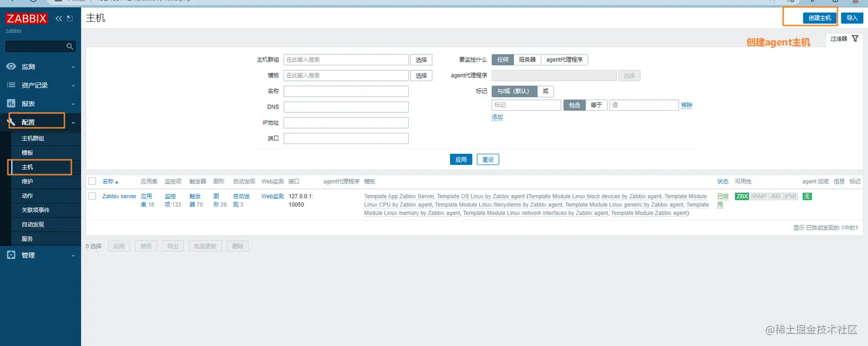Open Web监测 link for Zabbix server
Image resolution: width=868 pixels, height=346 pixels.
(273, 196)
